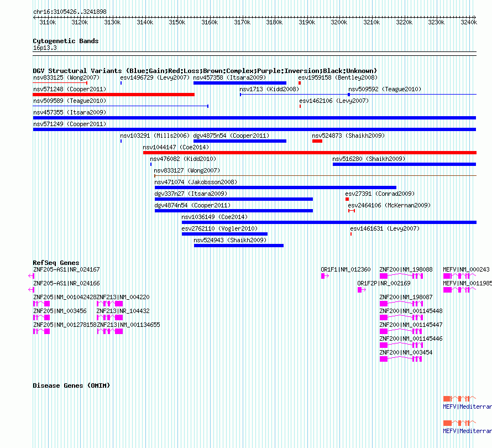
Task: Click dgv4874n54 (Cooper2011) blue bar
Action: tap(234, 211)
